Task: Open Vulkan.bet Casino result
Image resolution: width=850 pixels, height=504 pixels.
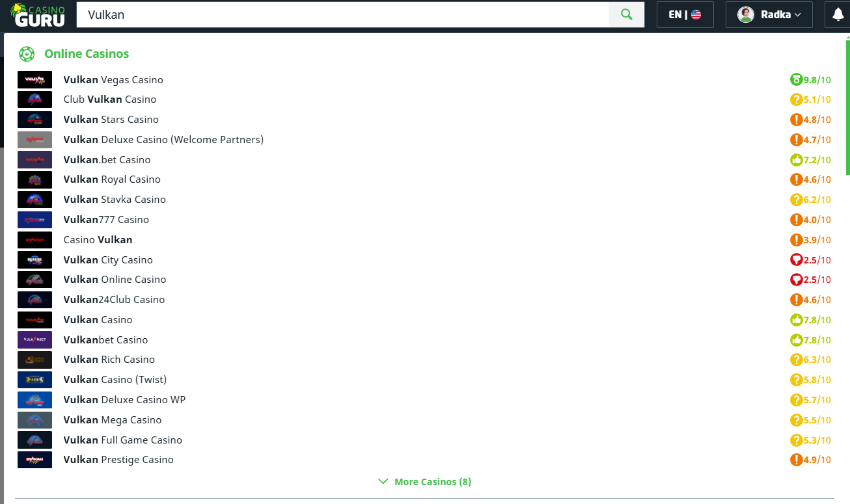Action: [x=107, y=160]
